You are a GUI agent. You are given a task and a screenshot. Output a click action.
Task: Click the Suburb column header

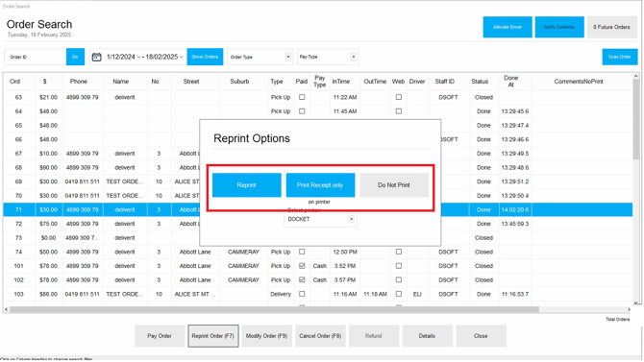click(x=239, y=82)
